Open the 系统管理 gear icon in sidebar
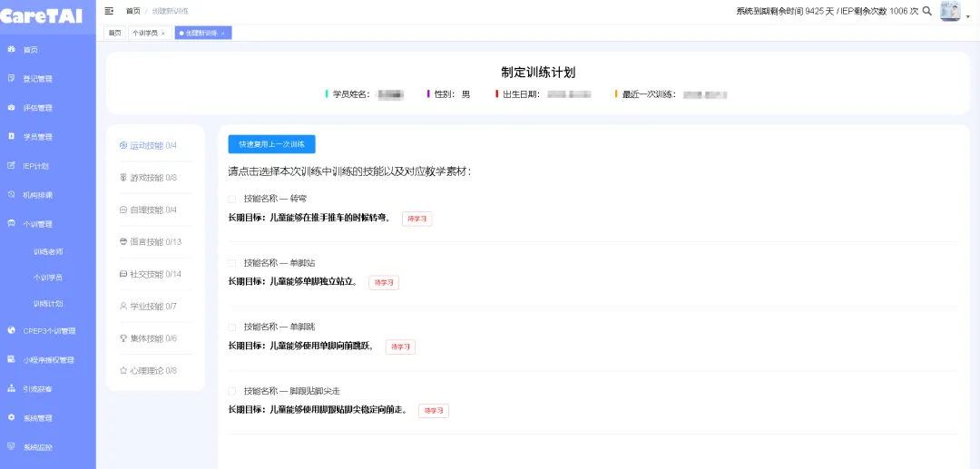This screenshot has height=469, width=980. point(11,417)
